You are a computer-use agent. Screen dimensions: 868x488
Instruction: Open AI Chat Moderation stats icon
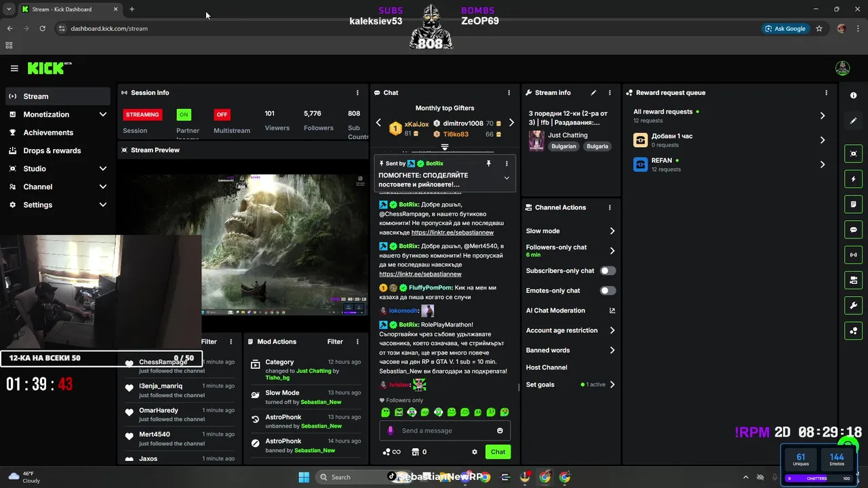tap(612, 310)
